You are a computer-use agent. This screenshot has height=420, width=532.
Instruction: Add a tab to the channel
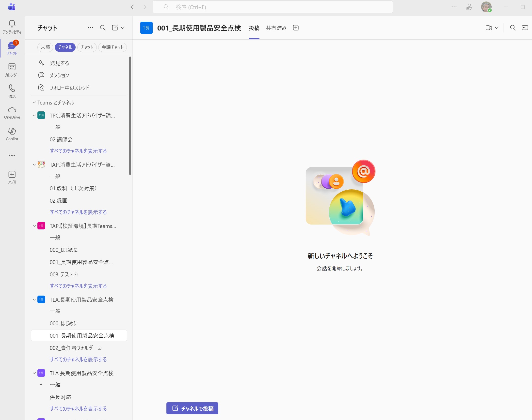coord(296,28)
